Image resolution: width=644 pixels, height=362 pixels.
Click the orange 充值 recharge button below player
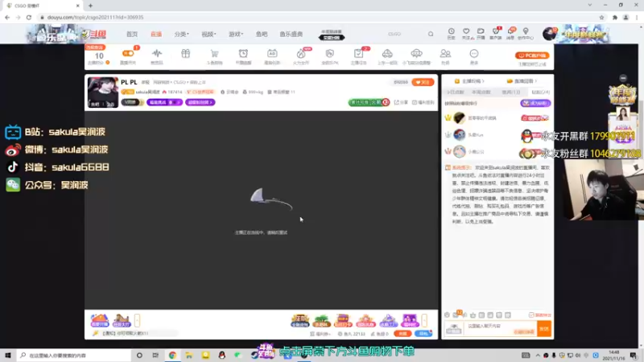402,334
